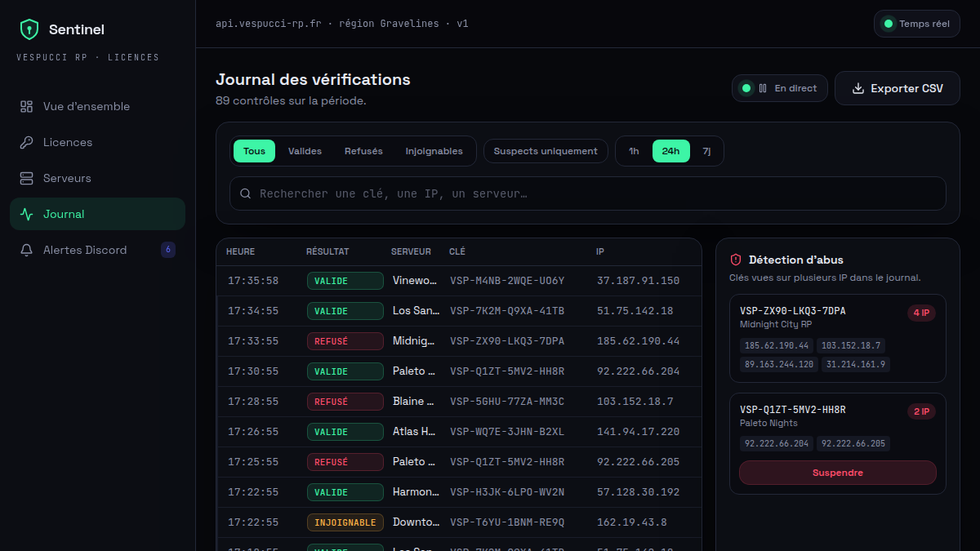Switch to the Valides filter
The width and height of the screenshot is (980, 551).
[x=305, y=151]
